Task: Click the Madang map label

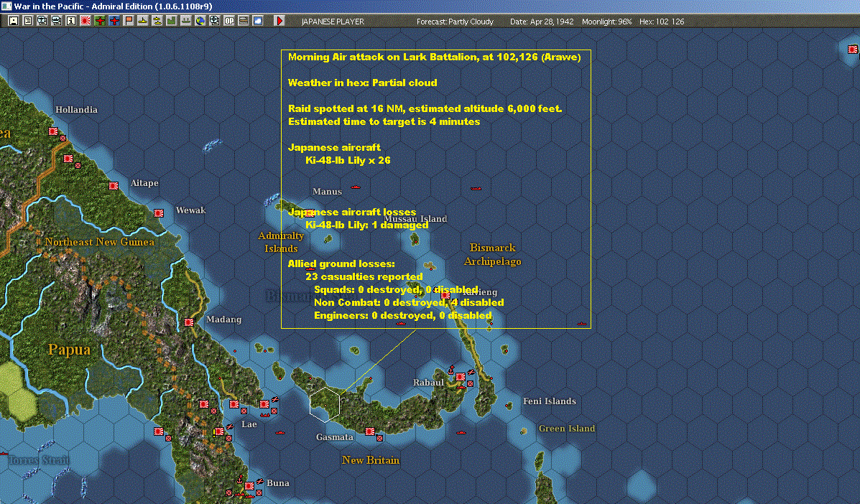Action: pos(223,319)
